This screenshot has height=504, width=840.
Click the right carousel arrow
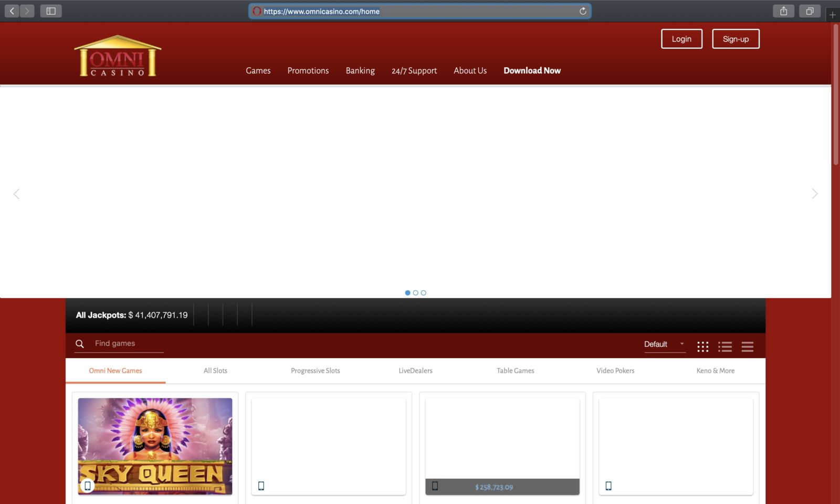(x=815, y=194)
